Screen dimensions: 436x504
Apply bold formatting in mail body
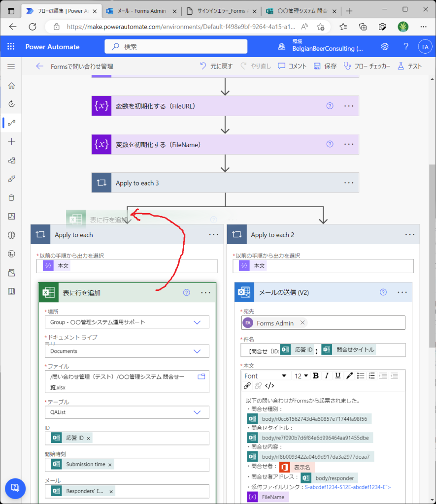[316, 376]
